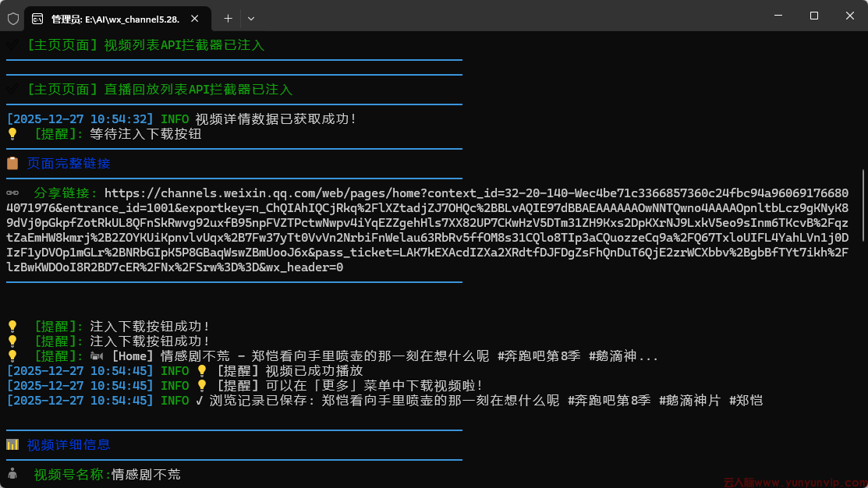Minimize the terminal window
Image resolution: width=868 pixels, height=488 pixels.
click(778, 16)
